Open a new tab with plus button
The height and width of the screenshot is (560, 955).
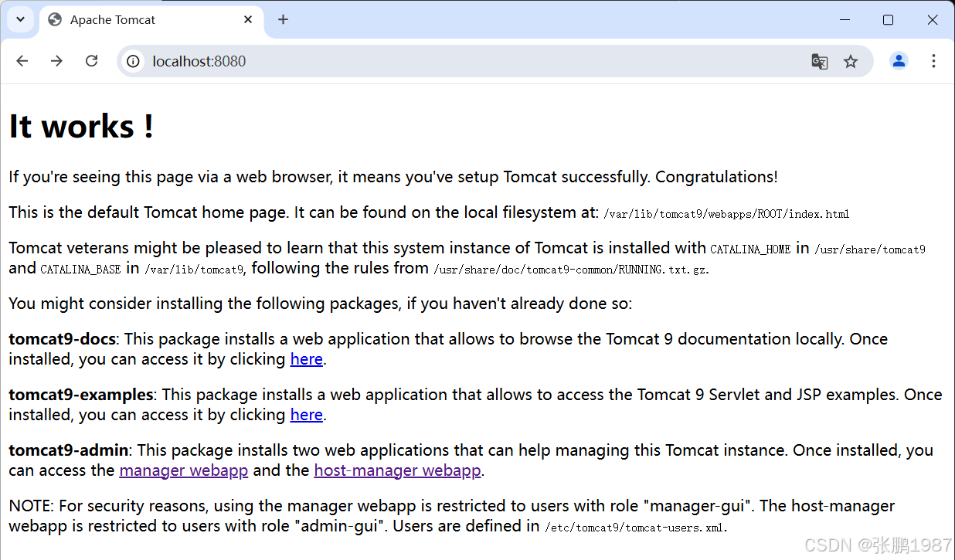pyautogui.click(x=283, y=19)
